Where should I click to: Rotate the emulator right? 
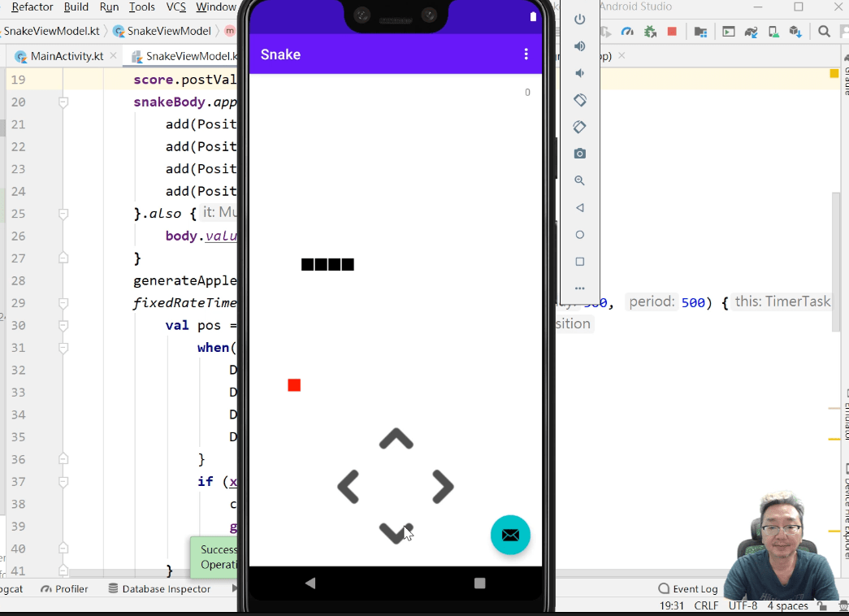(x=579, y=127)
